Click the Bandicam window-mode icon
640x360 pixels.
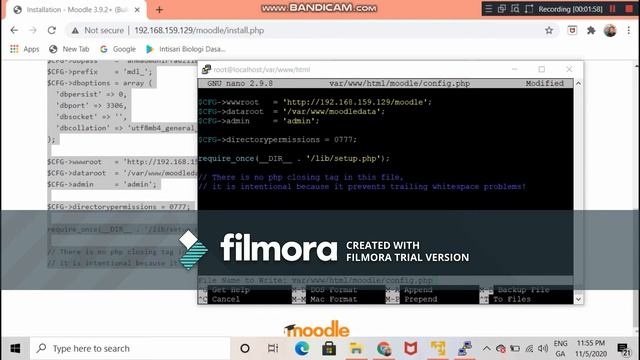(502, 9)
